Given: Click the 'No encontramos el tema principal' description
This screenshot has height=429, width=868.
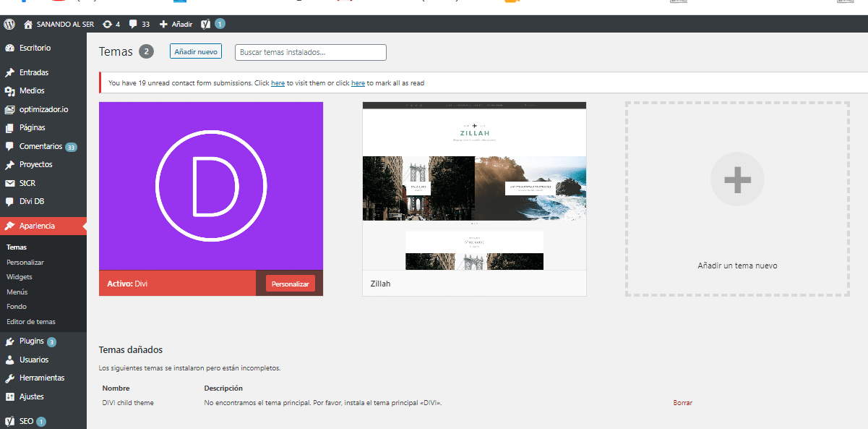Looking at the screenshot, I should coord(323,403).
